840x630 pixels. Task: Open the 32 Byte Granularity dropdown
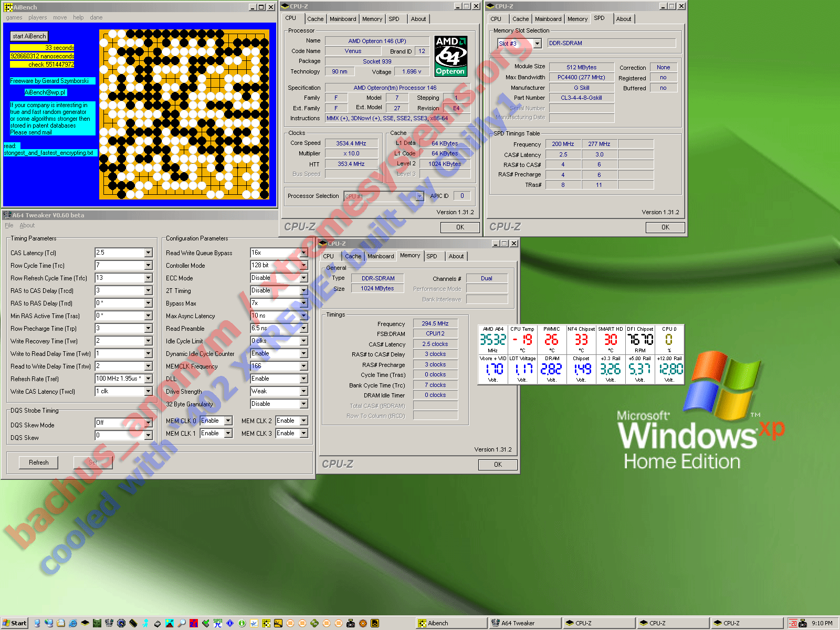304,404
